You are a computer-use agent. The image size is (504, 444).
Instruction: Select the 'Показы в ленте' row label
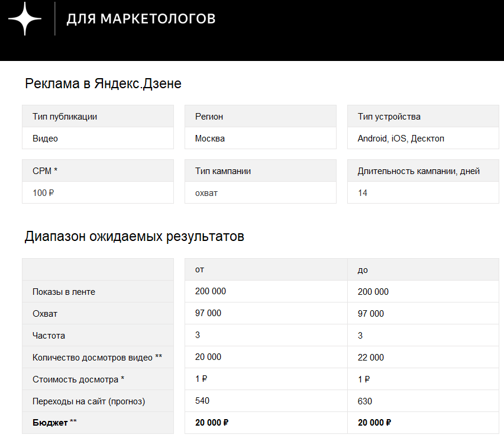pyautogui.click(x=64, y=292)
